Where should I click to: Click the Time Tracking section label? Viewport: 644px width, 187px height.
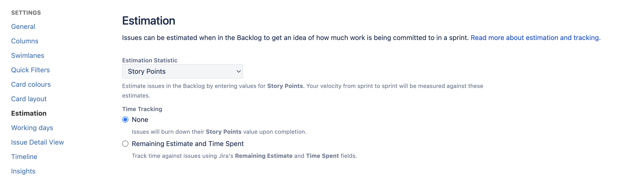point(142,109)
